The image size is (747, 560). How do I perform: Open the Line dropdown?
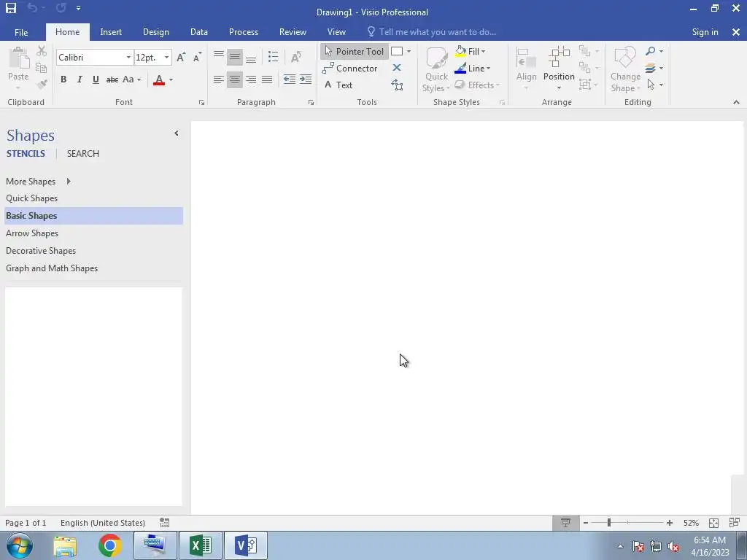pyautogui.click(x=473, y=68)
